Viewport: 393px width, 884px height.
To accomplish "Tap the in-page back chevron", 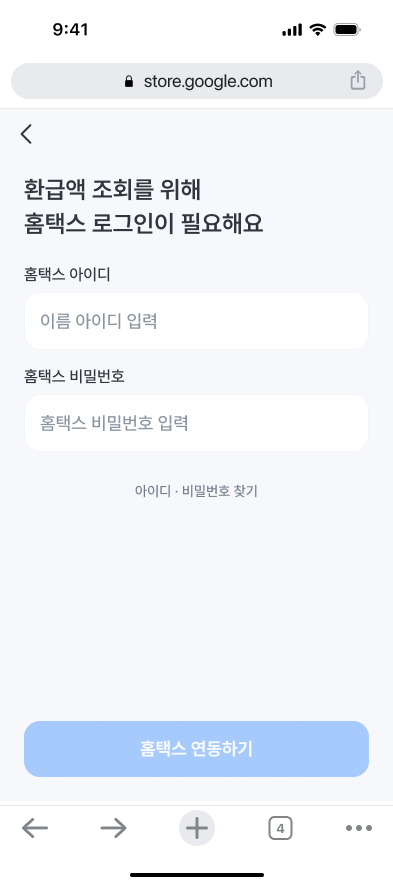I will (x=26, y=134).
